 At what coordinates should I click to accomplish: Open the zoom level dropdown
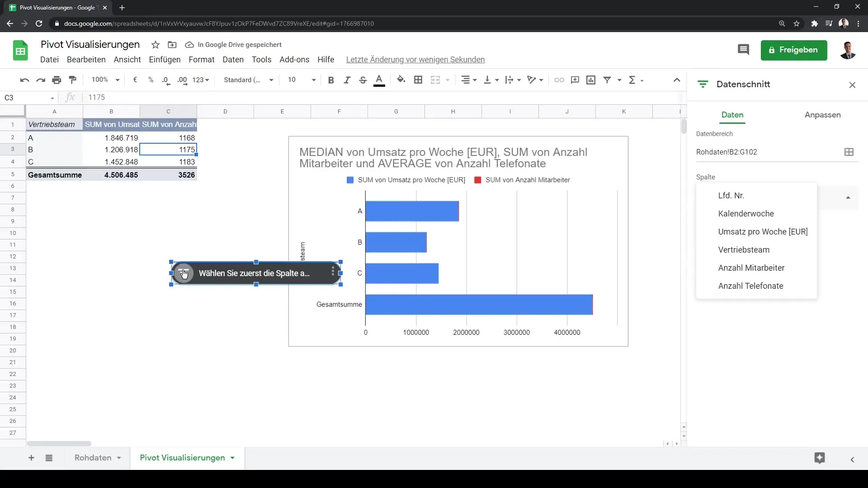[x=105, y=80]
